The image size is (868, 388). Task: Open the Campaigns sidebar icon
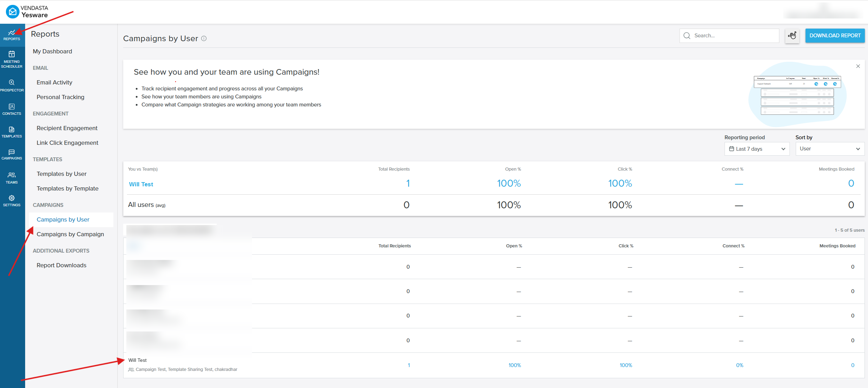click(x=12, y=155)
